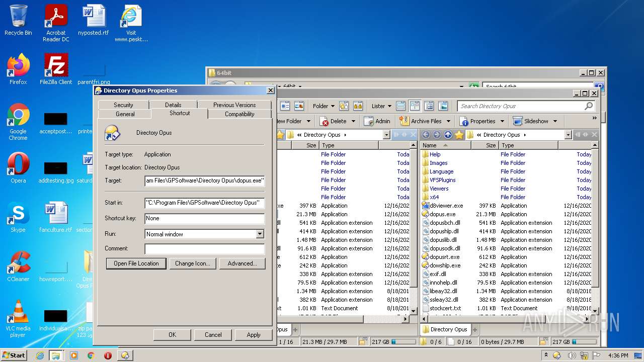Toggle the left pane status-bar lock icon

coord(363,342)
